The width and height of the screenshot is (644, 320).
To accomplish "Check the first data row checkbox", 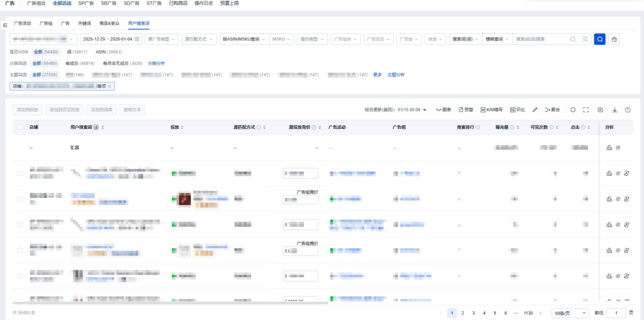I will click(20, 173).
